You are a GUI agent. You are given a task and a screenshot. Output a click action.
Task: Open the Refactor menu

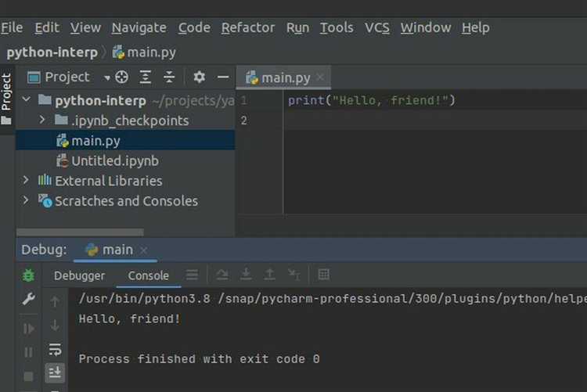(x=247, y=27)
